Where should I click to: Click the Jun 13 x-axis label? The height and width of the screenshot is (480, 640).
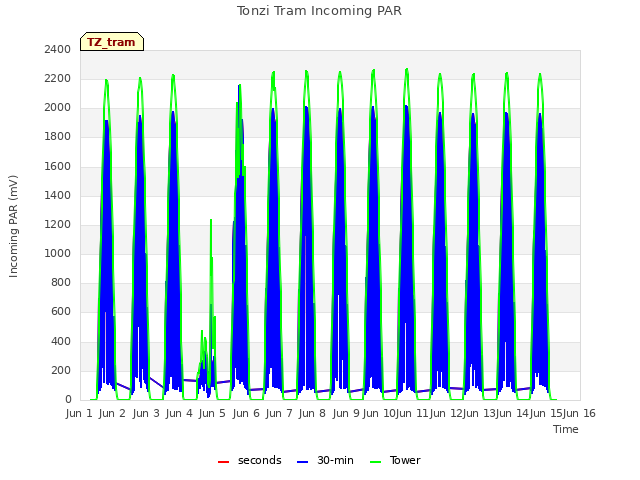point(479,413)
